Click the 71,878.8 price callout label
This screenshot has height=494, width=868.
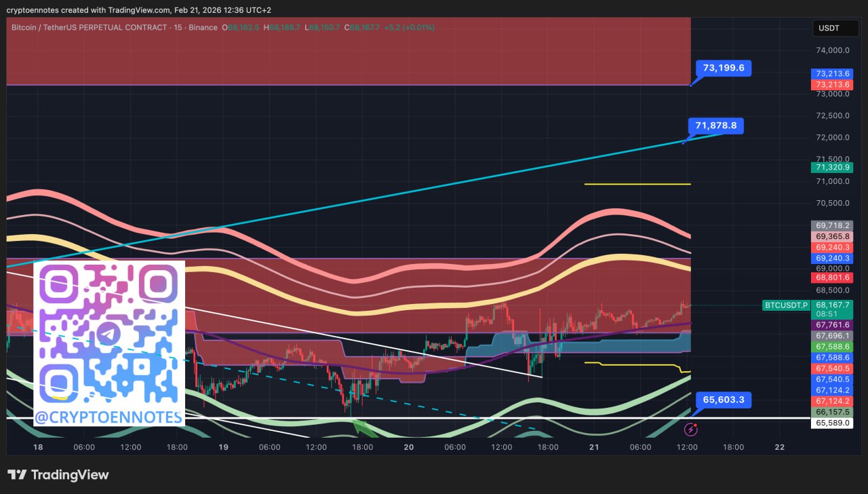point(715,126)
